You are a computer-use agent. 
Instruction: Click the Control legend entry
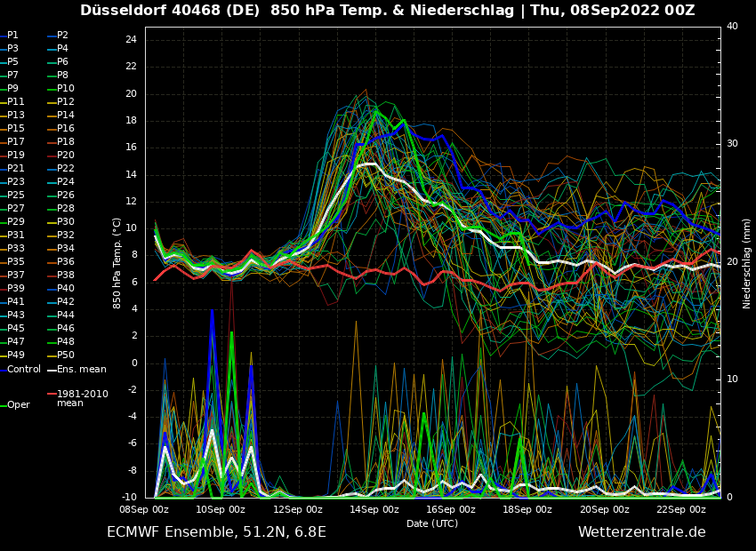(24, 369)
